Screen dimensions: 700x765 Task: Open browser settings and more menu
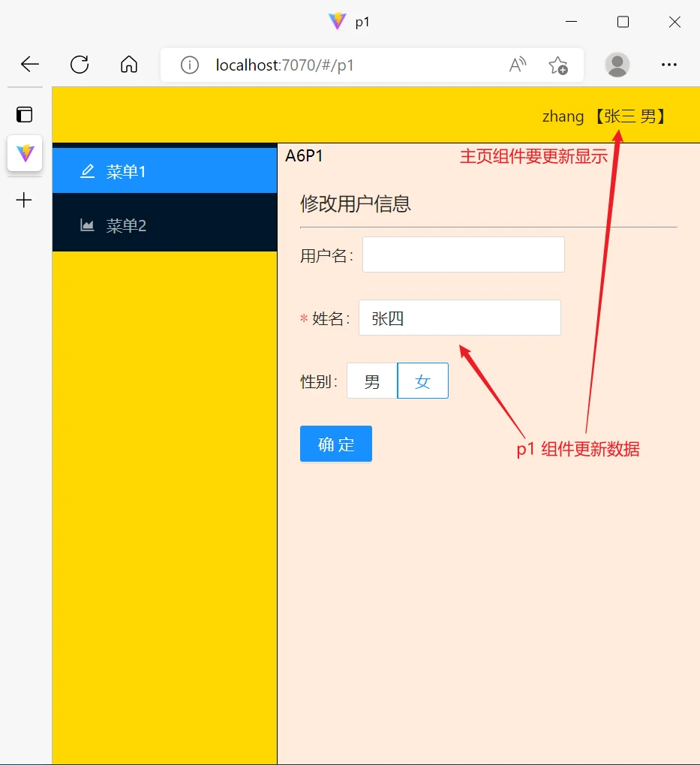668,65
